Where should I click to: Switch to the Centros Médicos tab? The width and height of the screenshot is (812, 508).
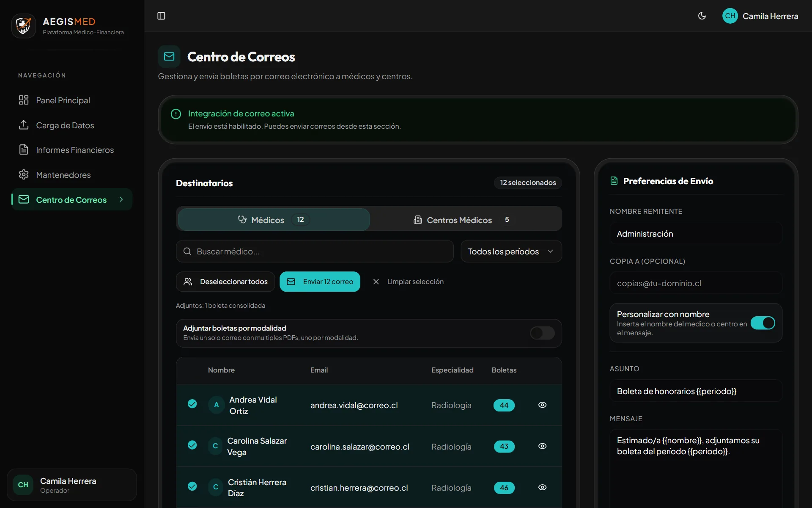465,220
